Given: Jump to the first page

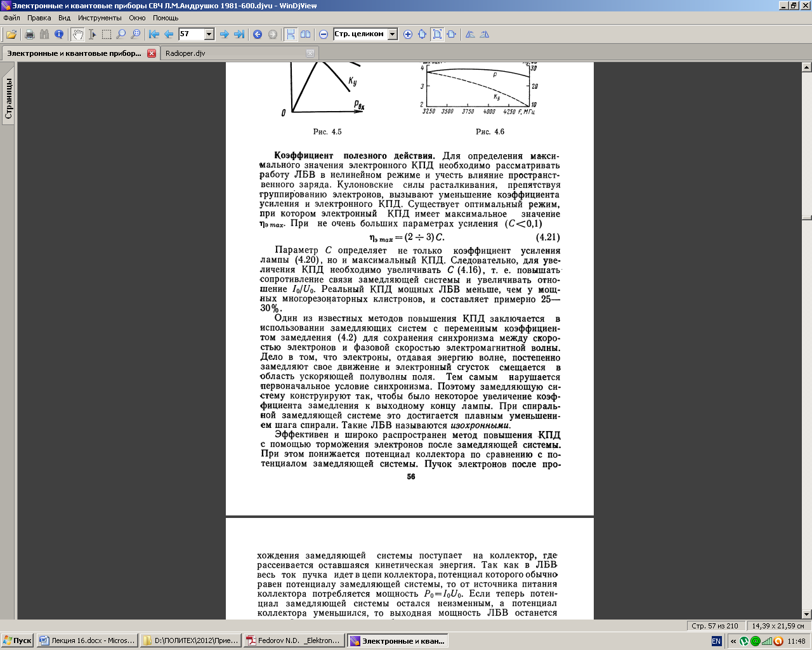Looking at the screenshot, I should 154,34.
